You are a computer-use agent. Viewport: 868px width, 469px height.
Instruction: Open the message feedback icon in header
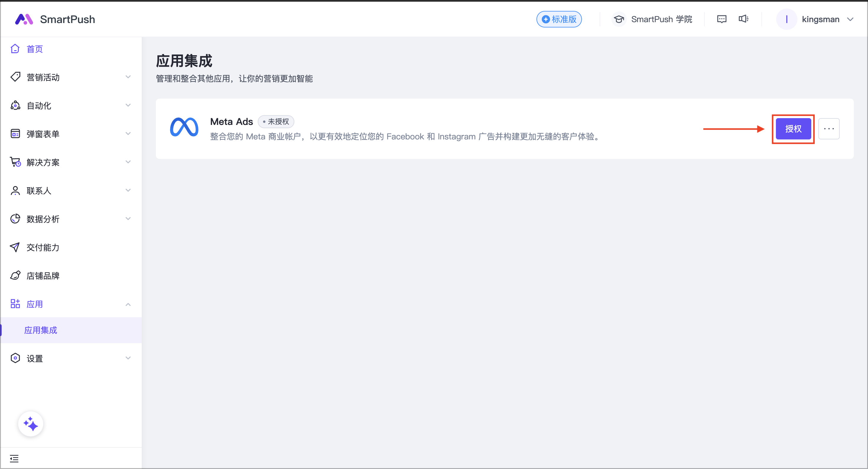coord(722,19)
